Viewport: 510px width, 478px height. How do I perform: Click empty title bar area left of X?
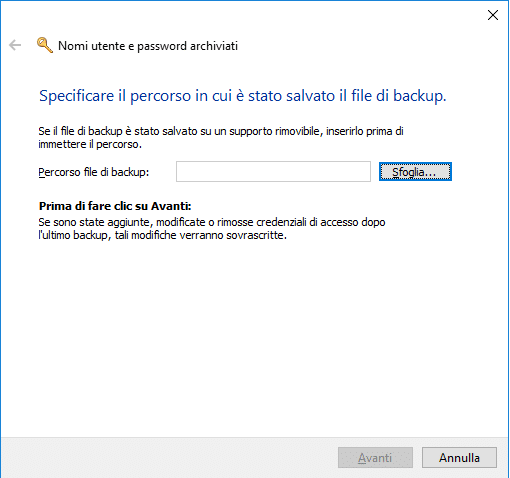click(x=253, y=15)
